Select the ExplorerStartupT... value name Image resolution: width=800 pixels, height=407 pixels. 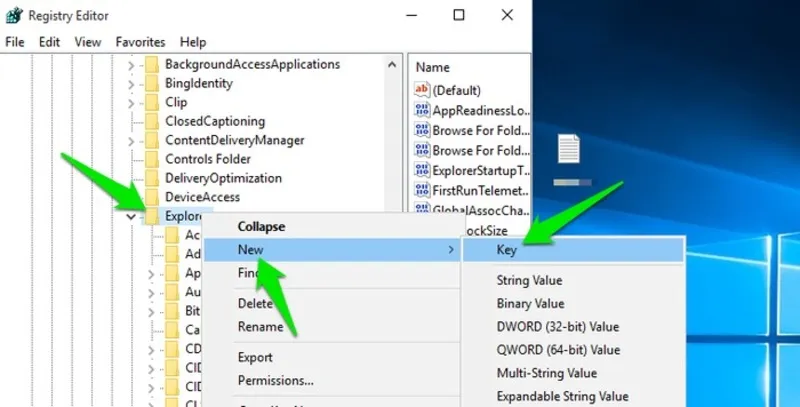[x=481, y=170]
